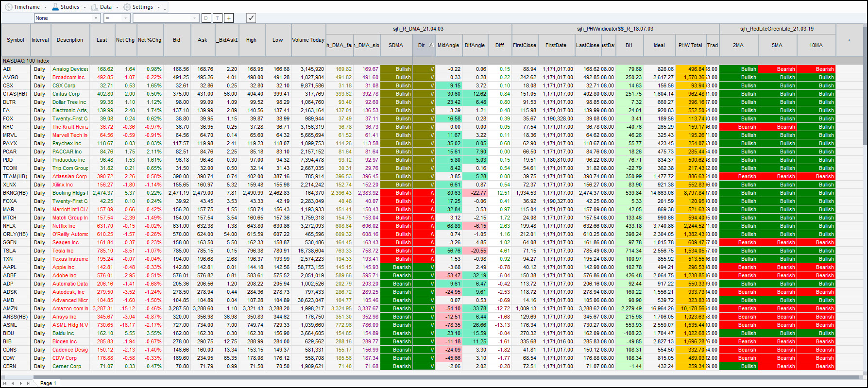Viewport: 868px width, 388px height.
Task: Click the MidAngle column header
Action: [448, 45]
